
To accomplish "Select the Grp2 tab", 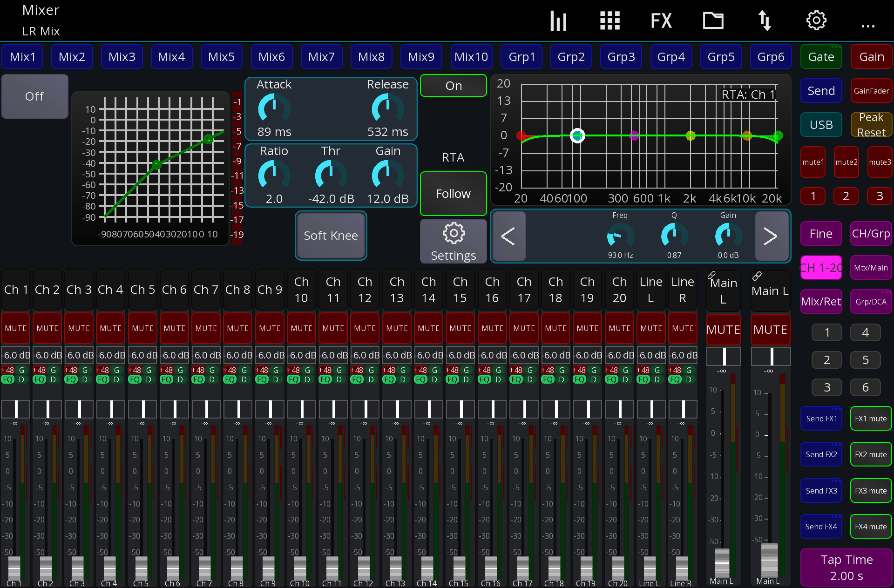I will [571, 56].
